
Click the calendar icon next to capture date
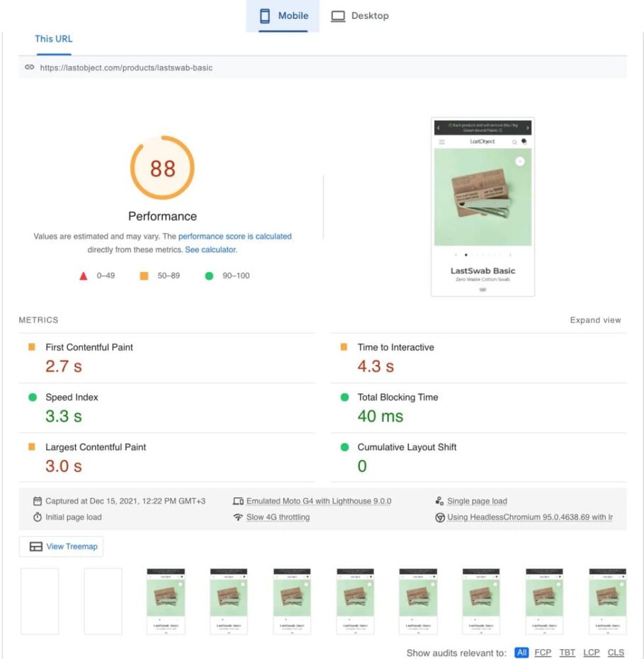click(x=38, y=500)
